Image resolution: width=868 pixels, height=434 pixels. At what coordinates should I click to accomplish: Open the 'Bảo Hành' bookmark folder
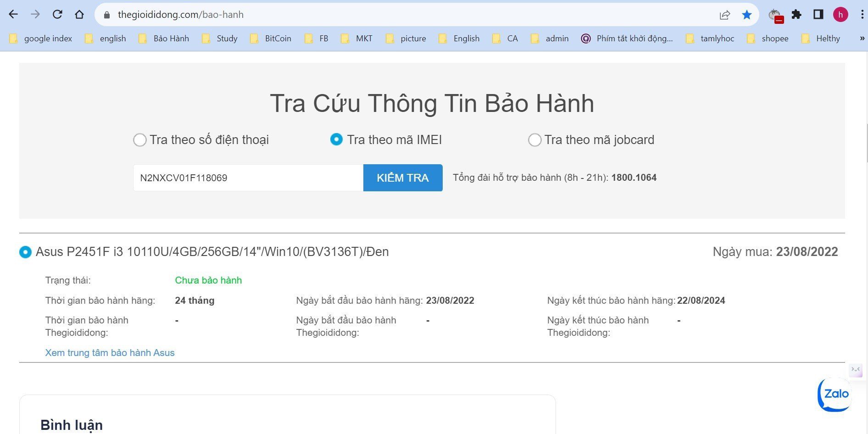tap(164, 39)
